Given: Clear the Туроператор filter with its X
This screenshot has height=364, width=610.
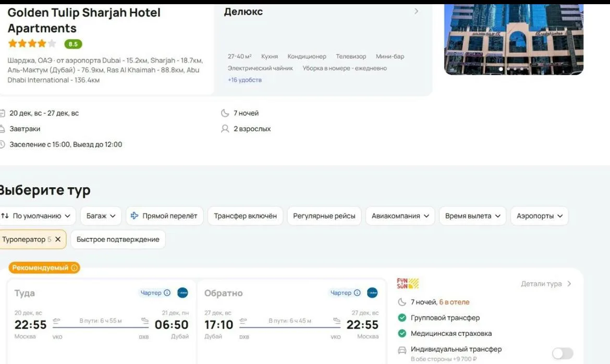Looking at the screenshot, I should [x=58, y=239].
